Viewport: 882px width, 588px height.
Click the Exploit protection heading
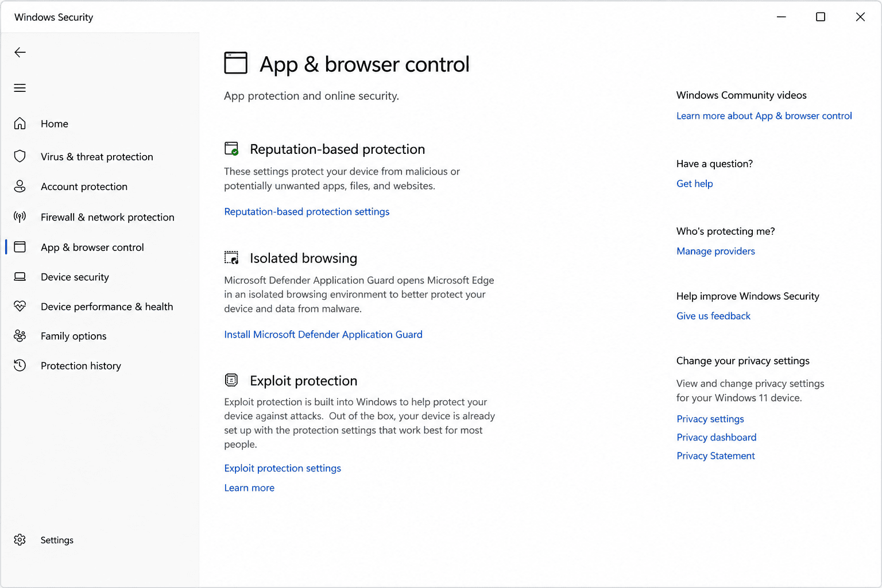pos(303,381)
